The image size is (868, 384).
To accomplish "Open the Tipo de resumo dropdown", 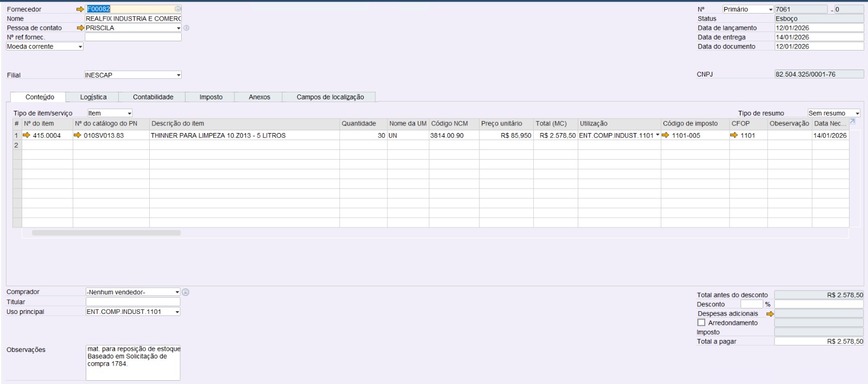I will click(x=857, y=114).
